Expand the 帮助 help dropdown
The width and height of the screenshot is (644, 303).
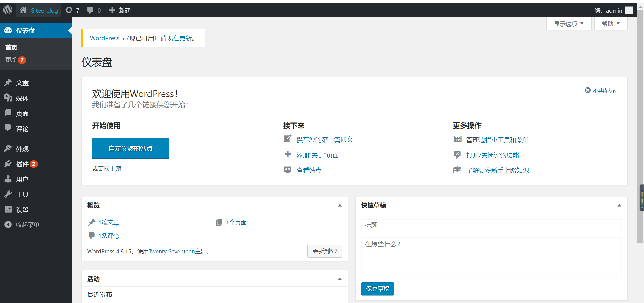coord(611,24)
